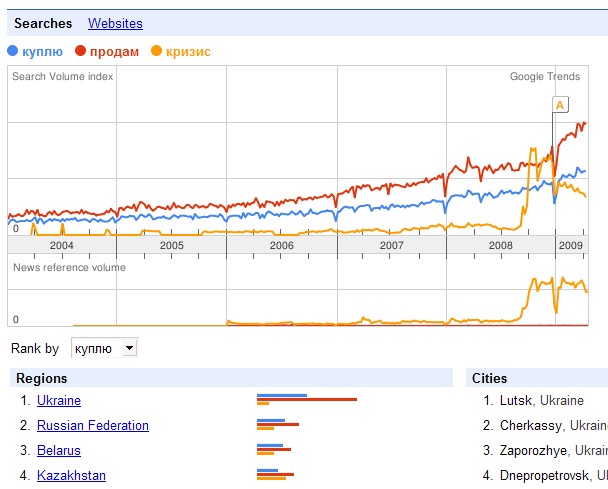Click the 2004 year on timeline
This screenshot has height=489, width=608.
[62, 245]
